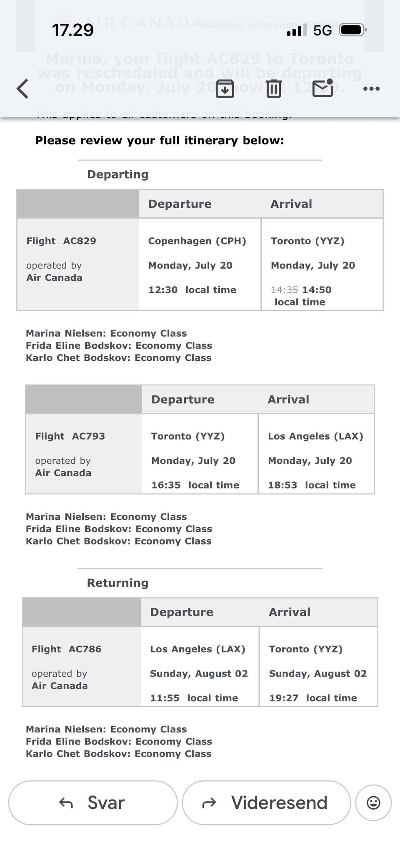
Task: Tap the battery indicator in the status bar
Action: (352, 30)
